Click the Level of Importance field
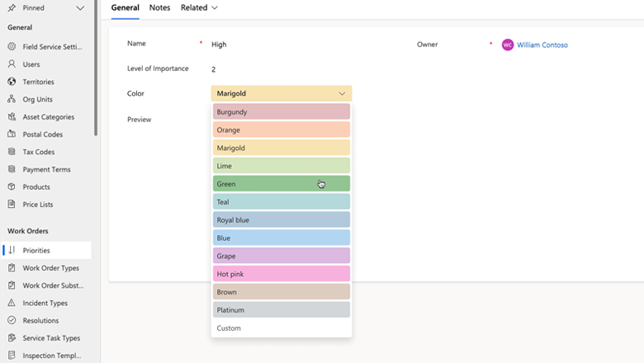This screenshot has width=644, height=363. tap(282, 69)
